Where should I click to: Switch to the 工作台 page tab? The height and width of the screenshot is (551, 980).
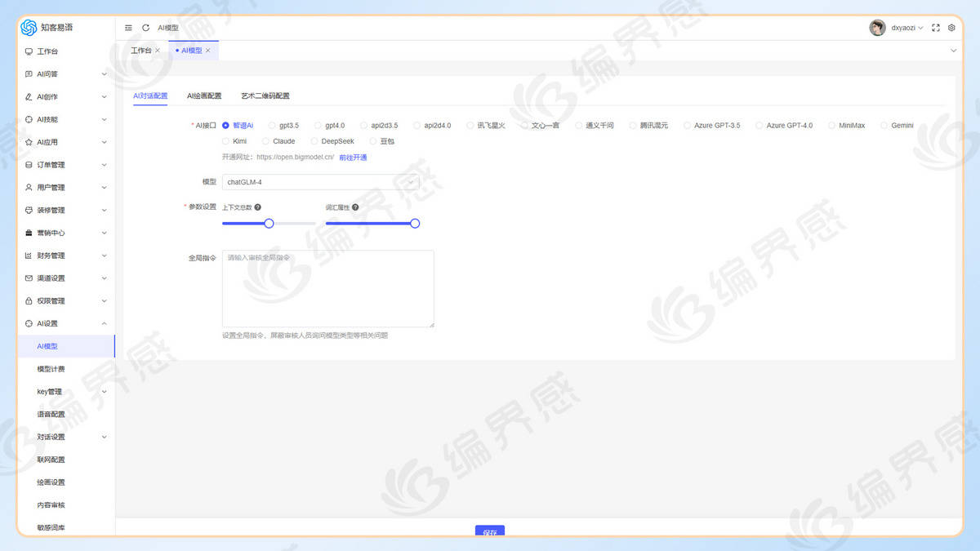pyautogui.click(x=141, y=51)
